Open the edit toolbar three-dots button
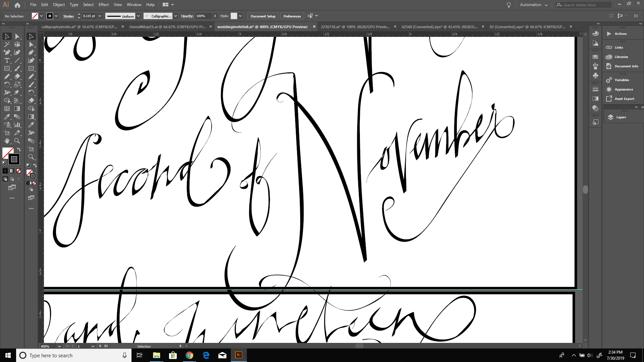 click(x=12, y=198)
